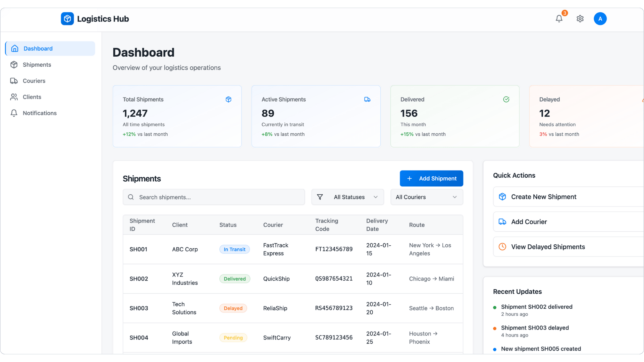Open settings via the gear icon
Image resolution: width=644 pixels, height=362 pixels.
coord(580,19)
